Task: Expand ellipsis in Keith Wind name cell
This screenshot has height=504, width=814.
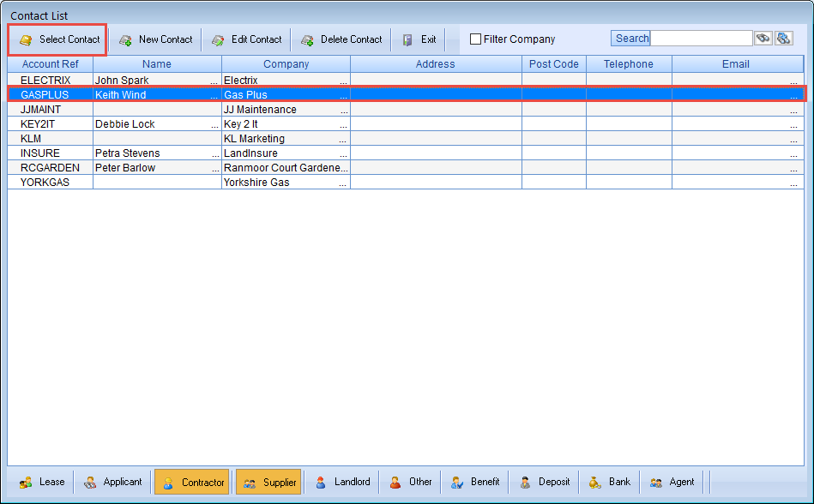Action: (x=214, y=97)
